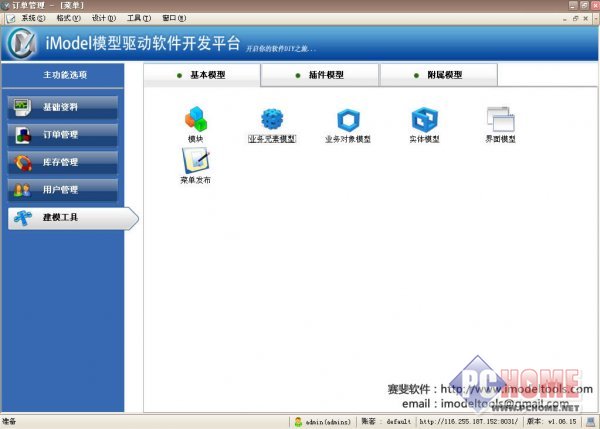Click the server URL in status bar
The image size is (600, 429).
click(469, 422)
